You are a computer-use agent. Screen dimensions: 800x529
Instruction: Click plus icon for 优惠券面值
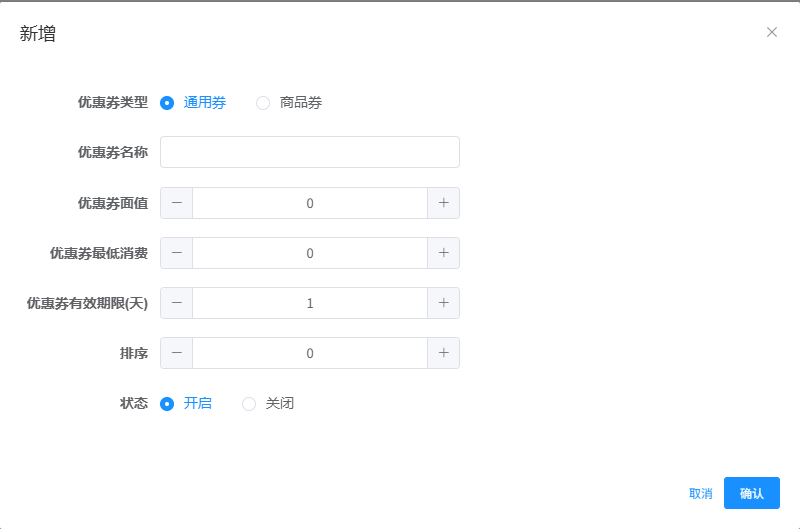tap(443, 203)
